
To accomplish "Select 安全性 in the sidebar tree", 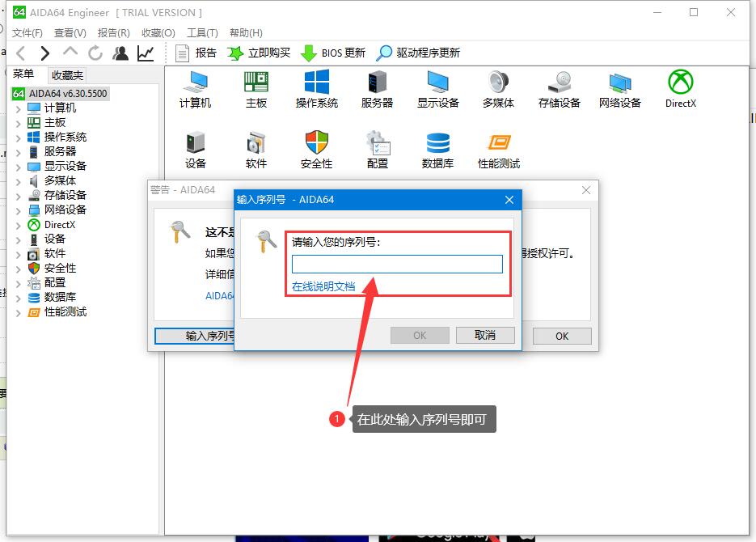I will pyautogui.click(x=53, y=268).
